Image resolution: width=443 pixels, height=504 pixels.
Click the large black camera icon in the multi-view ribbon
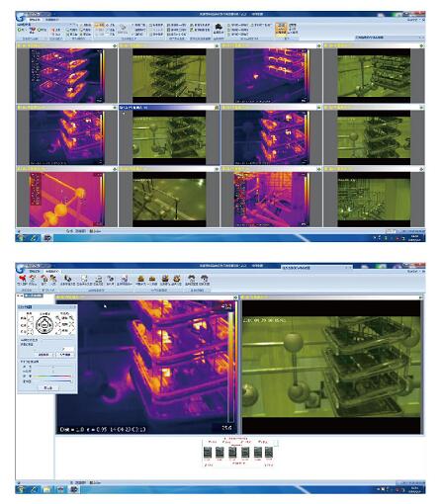pyautogui.click(x=219, y=28)
